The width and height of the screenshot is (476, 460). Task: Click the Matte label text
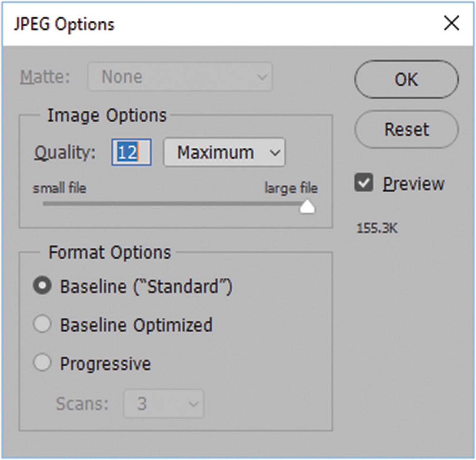(45, 77)
